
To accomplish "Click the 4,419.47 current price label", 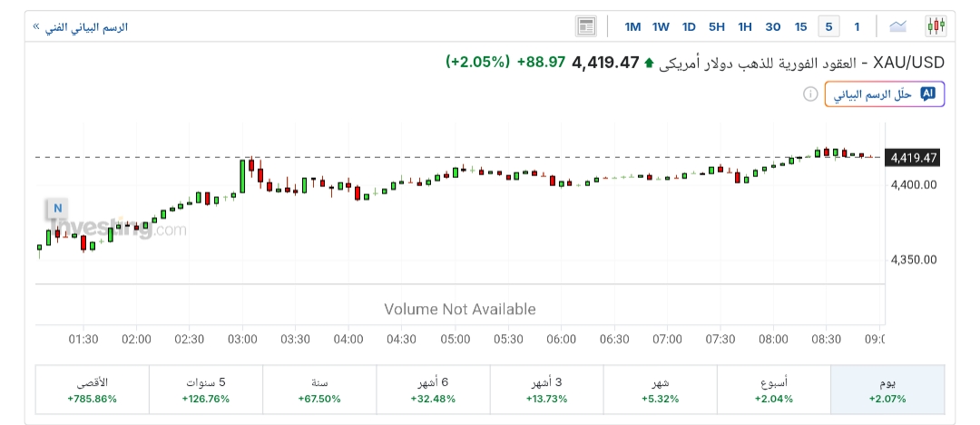I will pyautogui.click(x=914, y=158).
